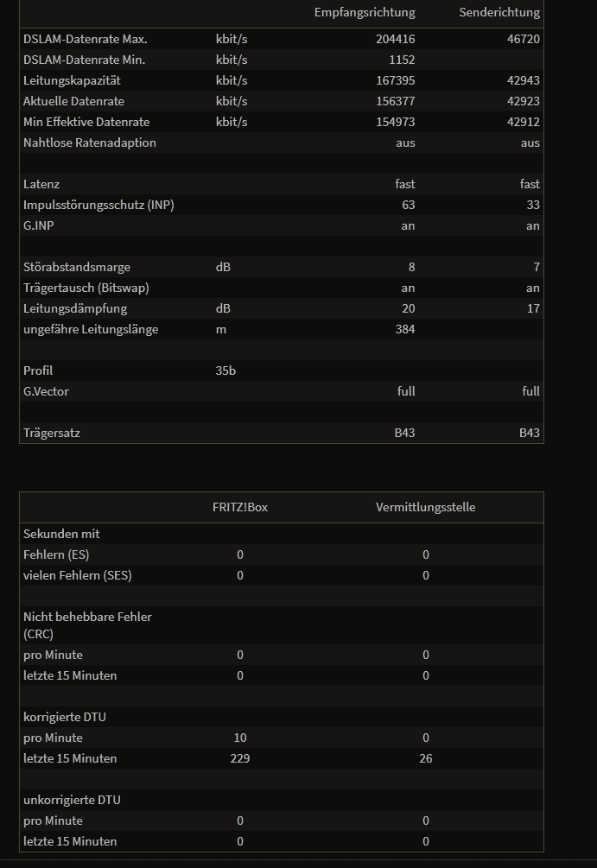Click the Empfangsrichtung column header
597x868 pixels.
pyautogui.click(x=365, y=12)
